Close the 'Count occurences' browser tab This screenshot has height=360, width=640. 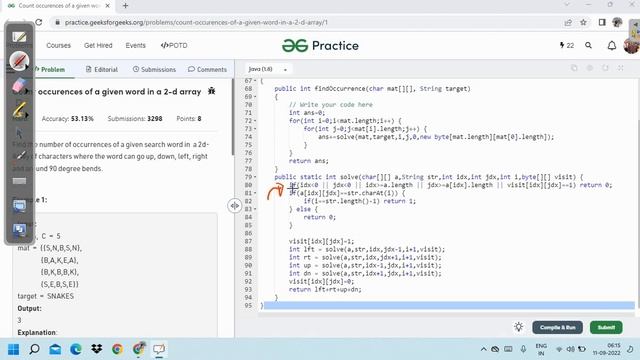[x=107, y=6]
